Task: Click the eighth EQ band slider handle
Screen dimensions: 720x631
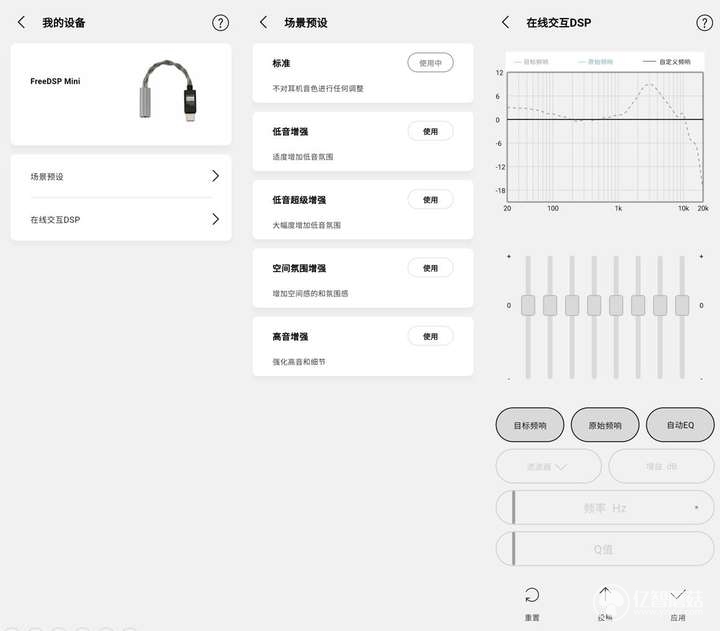Action: 682,305
